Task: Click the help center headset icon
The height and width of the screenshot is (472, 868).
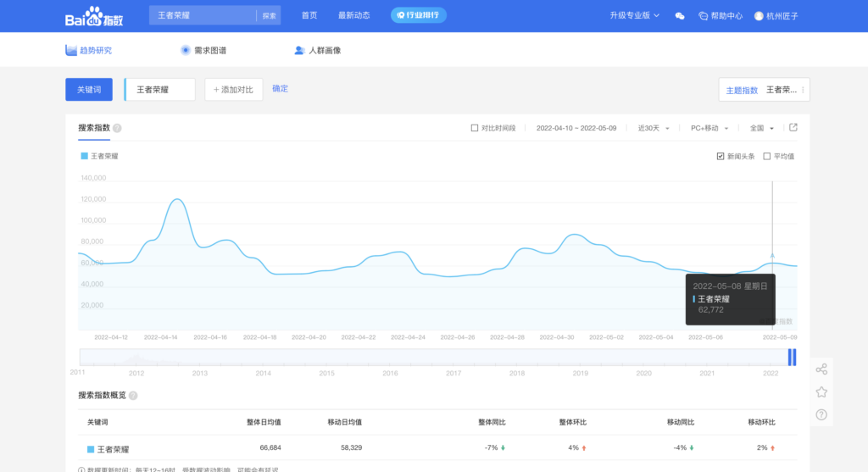Action: pyautogui.click(x=703, y=16)
